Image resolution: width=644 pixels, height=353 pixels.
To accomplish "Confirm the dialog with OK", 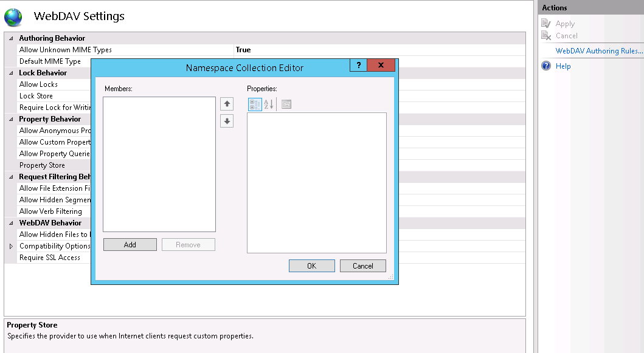I will pos(312,266).
